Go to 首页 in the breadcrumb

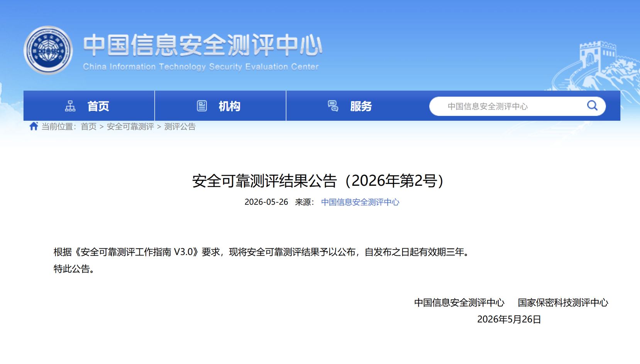coord(88,127)
